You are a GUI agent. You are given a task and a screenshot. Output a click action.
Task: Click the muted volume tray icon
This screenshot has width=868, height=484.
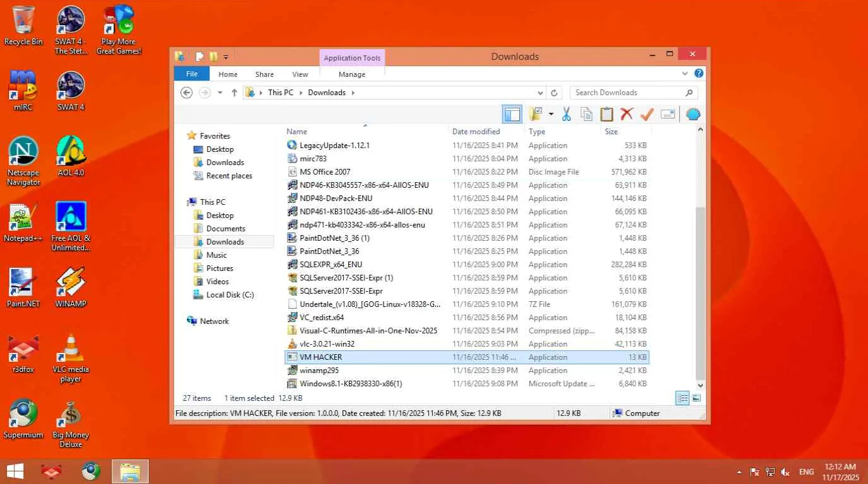pyautogui.click(x=785, y=472)
